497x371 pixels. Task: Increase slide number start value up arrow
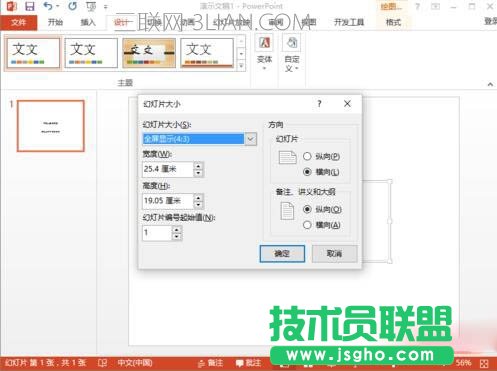point(177,229)
